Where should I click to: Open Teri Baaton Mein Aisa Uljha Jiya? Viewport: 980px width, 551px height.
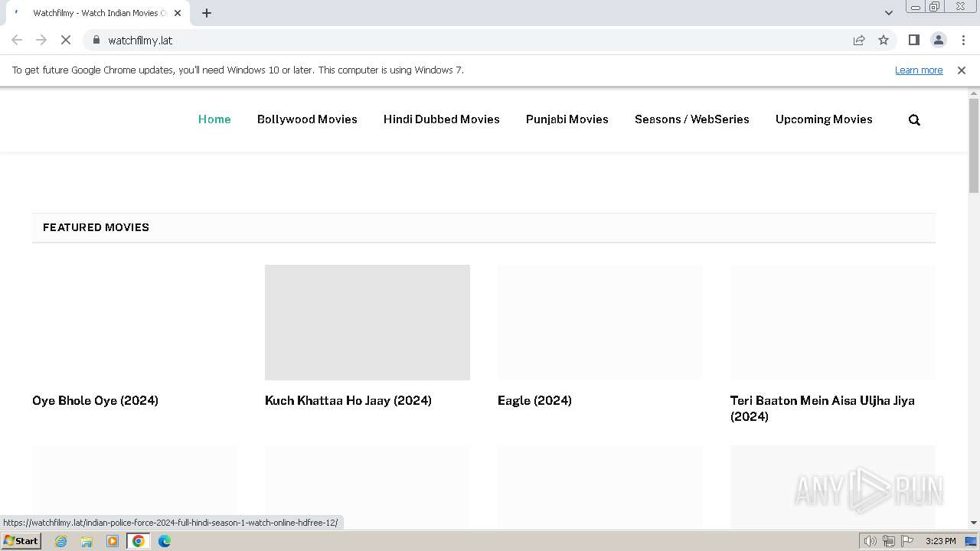[x=822, y=408]
